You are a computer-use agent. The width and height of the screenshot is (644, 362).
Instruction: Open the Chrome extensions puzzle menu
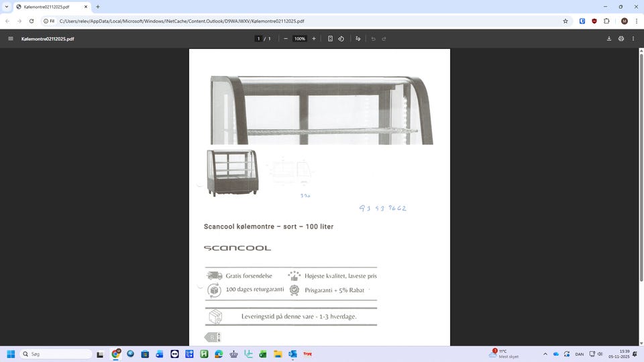[x=606, y=21]
